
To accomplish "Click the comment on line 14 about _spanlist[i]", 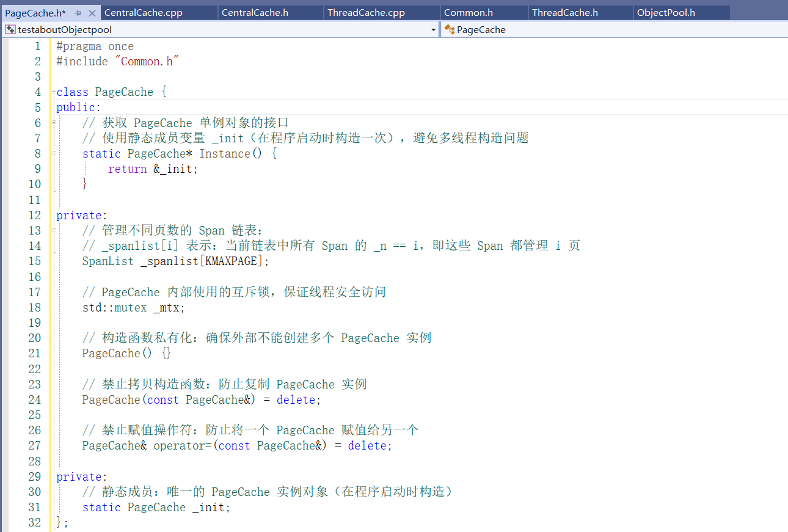I will [331, 246].
